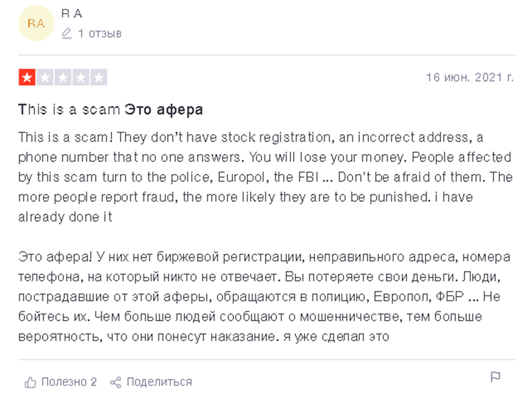532x404 pixels.
Task: Click the helpful vote count number 2
Action: pyautogui.click(x=93, y=382)
